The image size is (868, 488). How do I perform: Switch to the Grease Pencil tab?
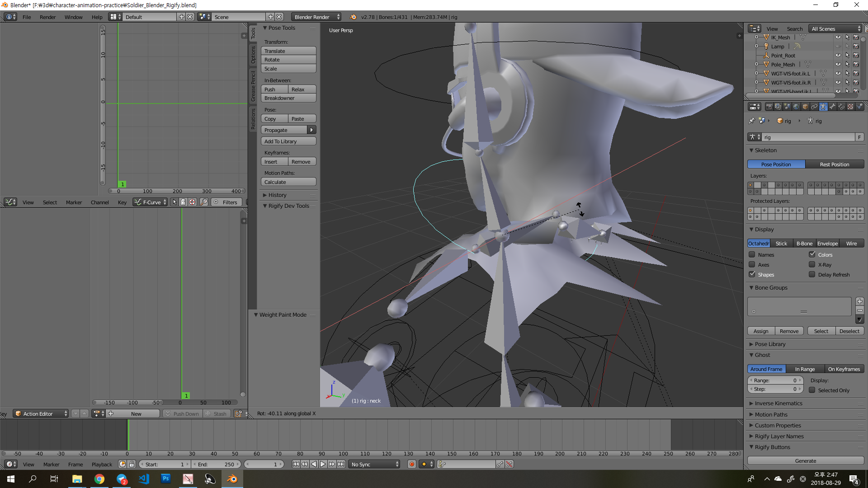253,86
